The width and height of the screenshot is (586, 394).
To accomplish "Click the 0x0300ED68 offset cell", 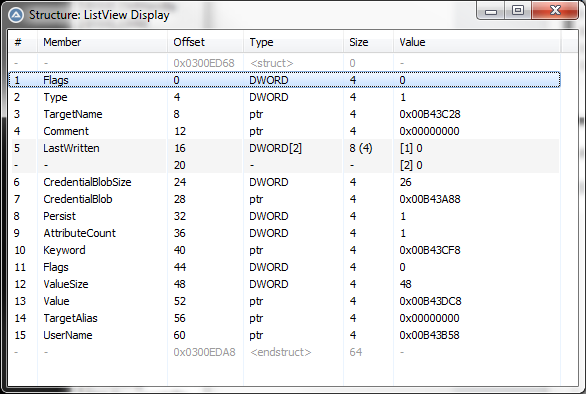I will point(204,63).
